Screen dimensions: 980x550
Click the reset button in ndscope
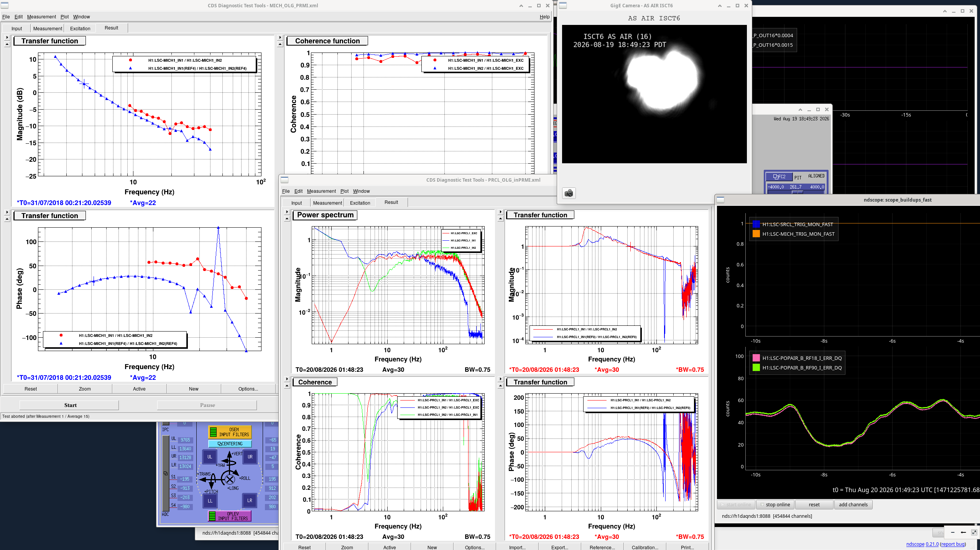[x=814, y=504]
